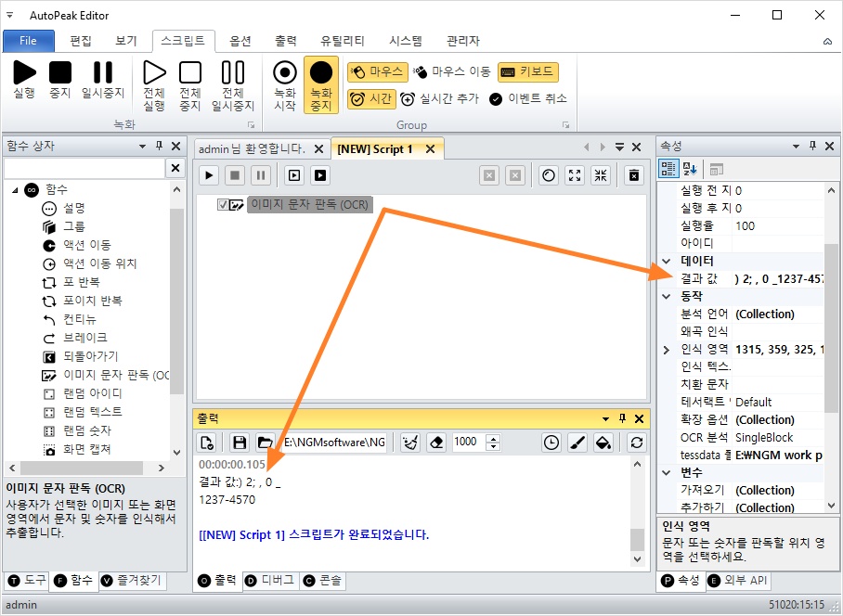Open the 시스템 ribbon tab
Screen dimensions: 843x616
[x=406, y=41]
